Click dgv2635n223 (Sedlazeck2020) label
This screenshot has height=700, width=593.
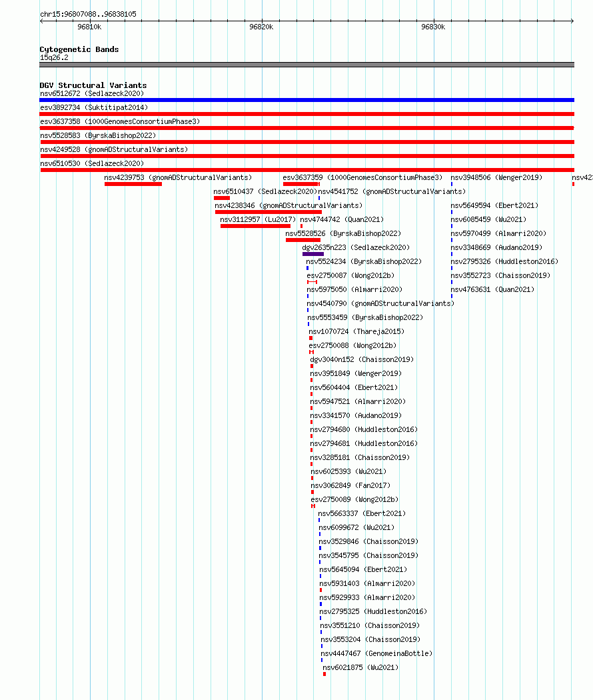pos(356,248)
